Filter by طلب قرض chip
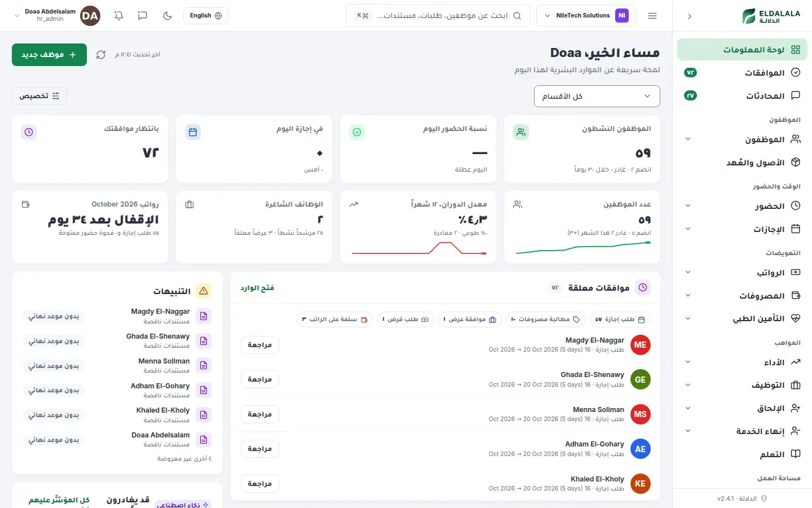Screen dimensions: 812x508 [x=405, y=319]
